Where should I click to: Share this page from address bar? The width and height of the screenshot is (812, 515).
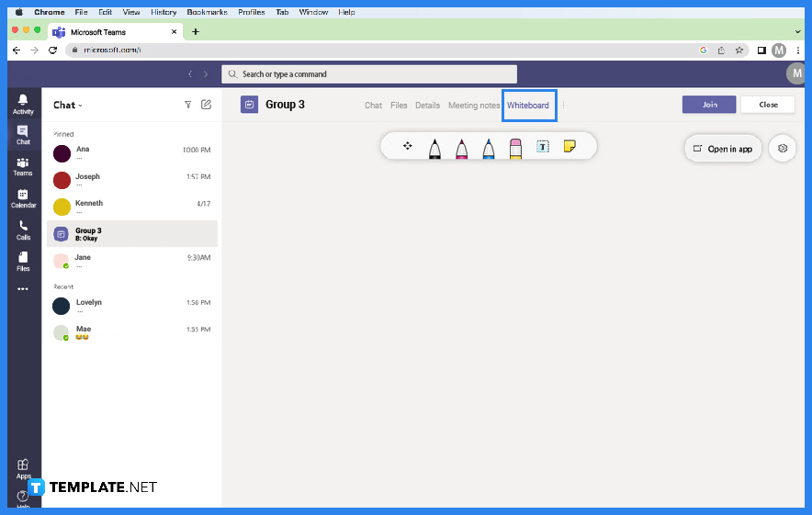pos(721,50)
